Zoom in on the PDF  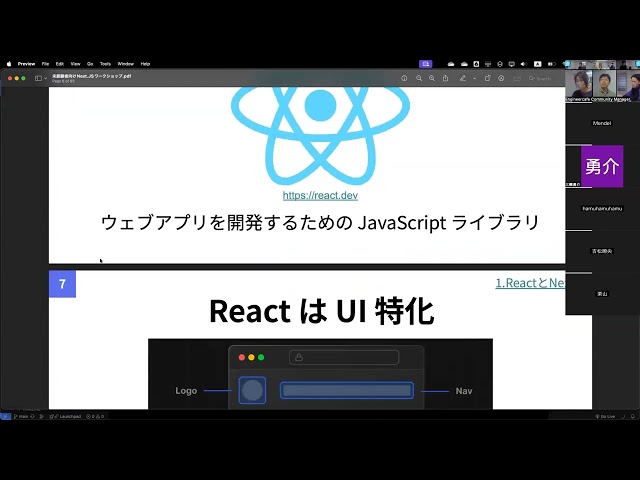(x=432, y=78)
